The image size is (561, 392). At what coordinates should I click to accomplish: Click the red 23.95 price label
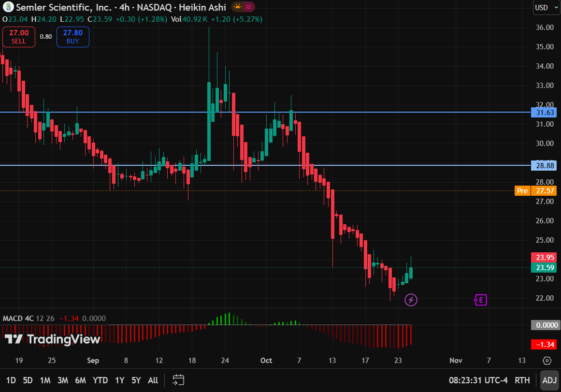click(x=545, y=258)
